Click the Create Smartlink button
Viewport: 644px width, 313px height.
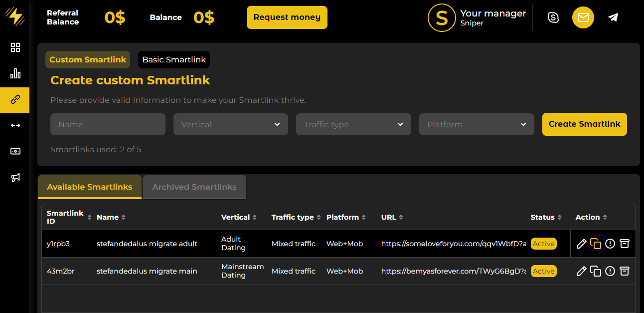(x=584, y=124)
